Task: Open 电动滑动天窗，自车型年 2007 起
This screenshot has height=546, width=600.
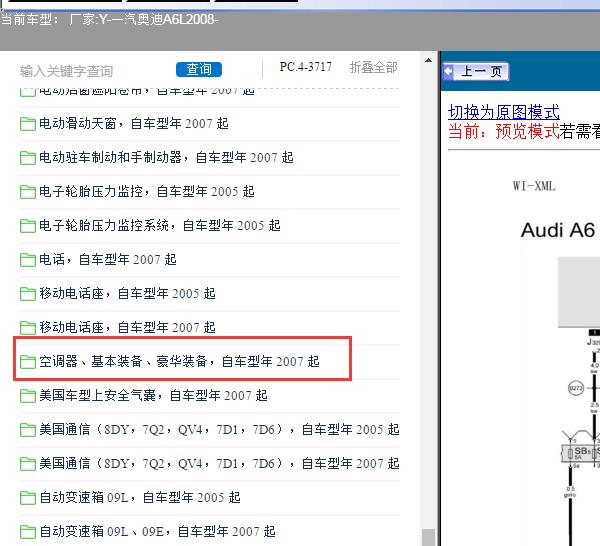Action: coord(134,124)
